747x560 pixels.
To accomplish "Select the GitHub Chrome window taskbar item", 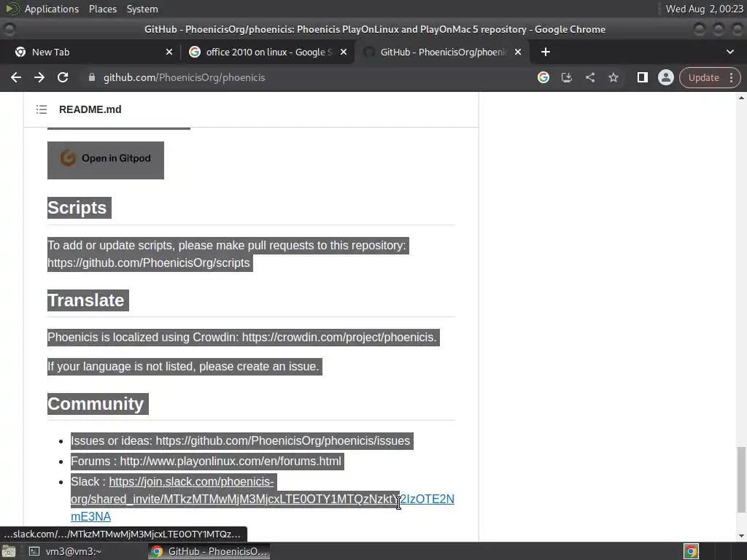I will (x=209, y=551).
